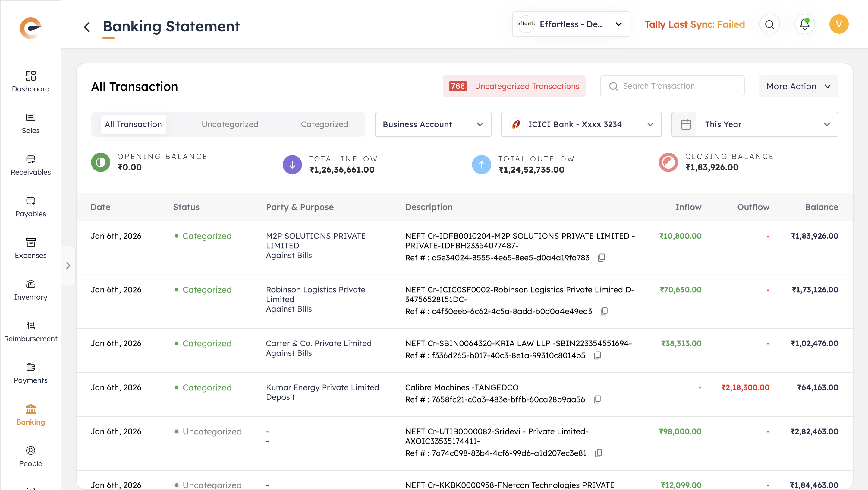
Task: Open the 766 Uncategorized Transactions link
Action: 527,86
